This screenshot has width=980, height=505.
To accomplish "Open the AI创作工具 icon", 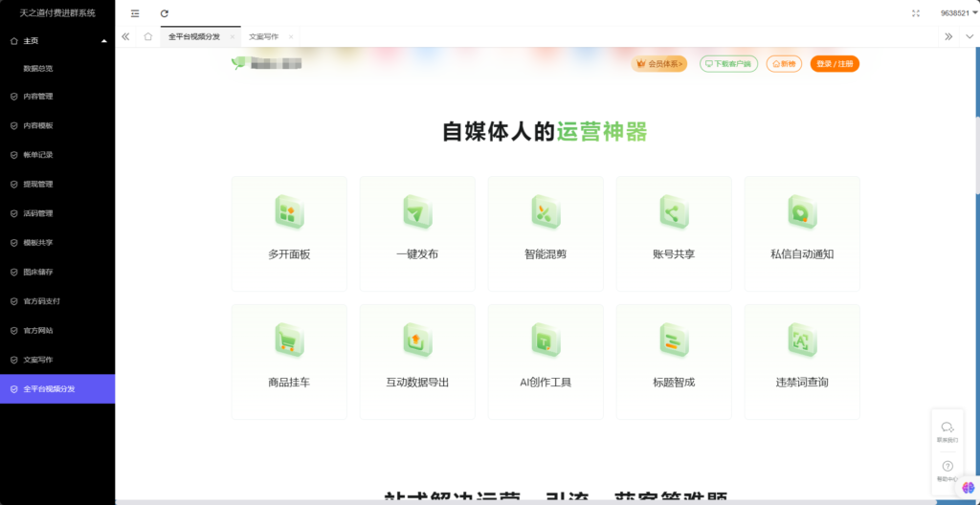I will 546,340.
